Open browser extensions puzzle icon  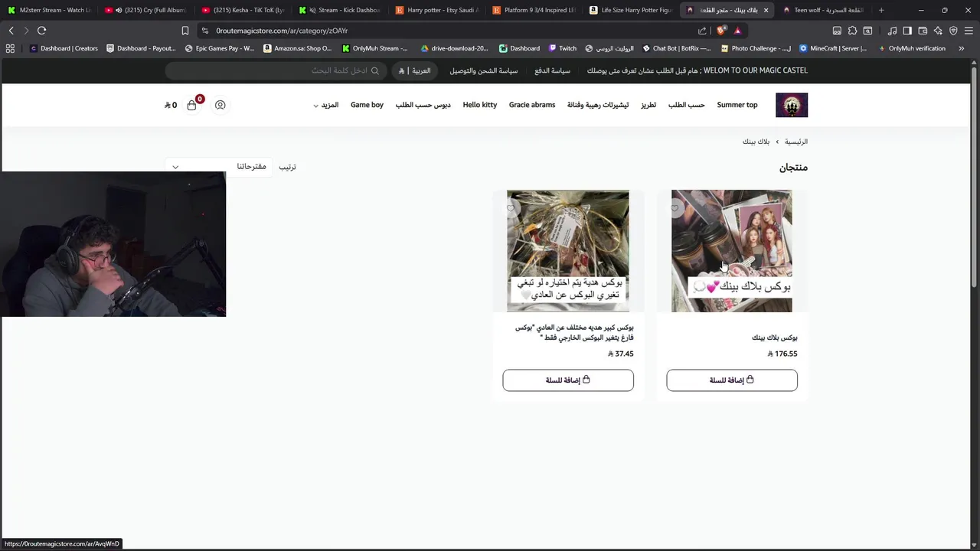[x=852, y=31]
